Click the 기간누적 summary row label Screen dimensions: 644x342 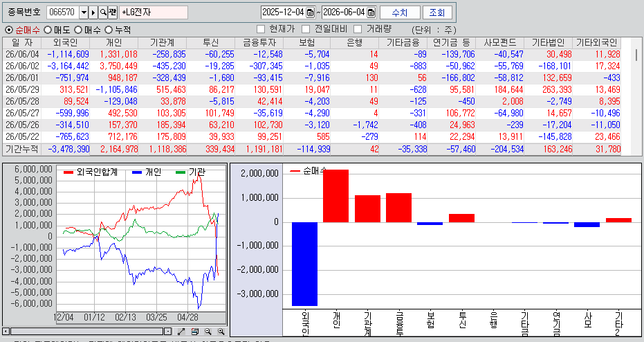coord(22,150)
